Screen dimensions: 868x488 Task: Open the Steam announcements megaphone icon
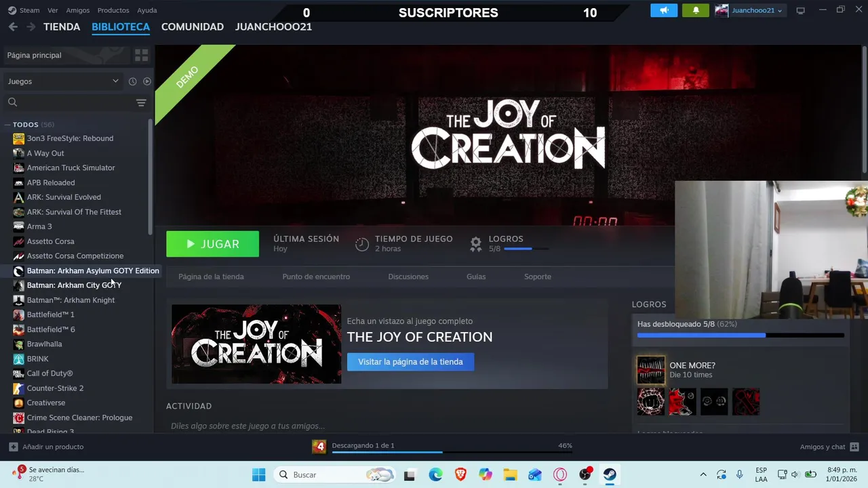664,10
